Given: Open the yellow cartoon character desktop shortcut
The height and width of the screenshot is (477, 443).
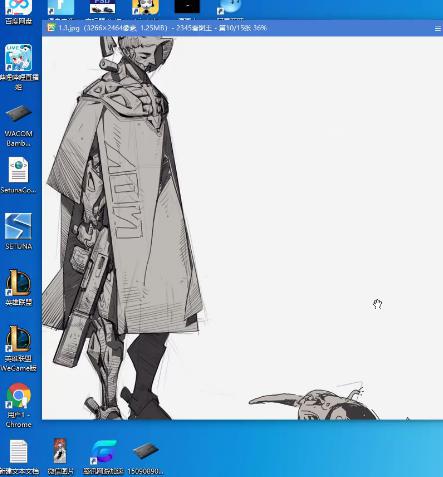Looking at the screenshot, I should 145,7.
